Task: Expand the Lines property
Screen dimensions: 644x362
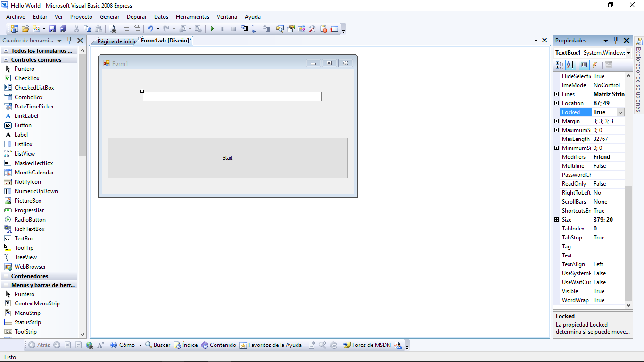Action: coord(557,94)
